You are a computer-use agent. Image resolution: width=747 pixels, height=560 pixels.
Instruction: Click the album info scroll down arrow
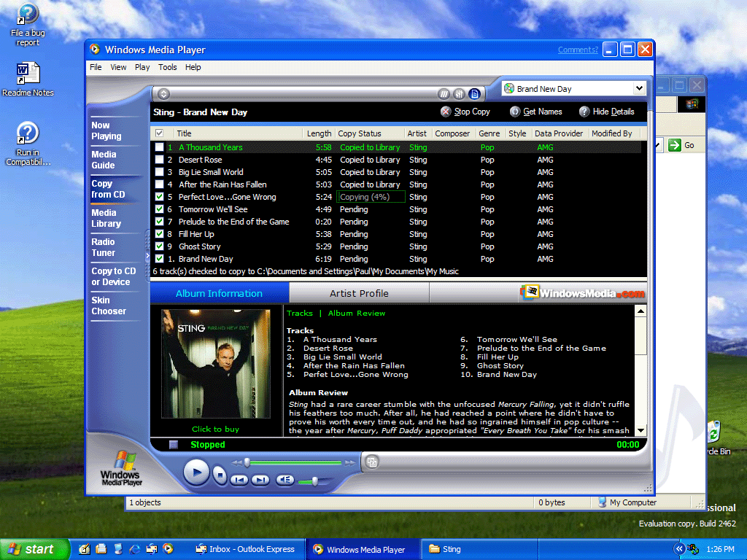[641, 430]
